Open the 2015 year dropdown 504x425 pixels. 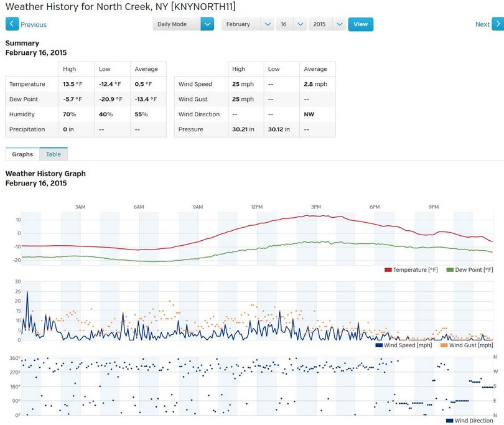click(x=327, y=24)
